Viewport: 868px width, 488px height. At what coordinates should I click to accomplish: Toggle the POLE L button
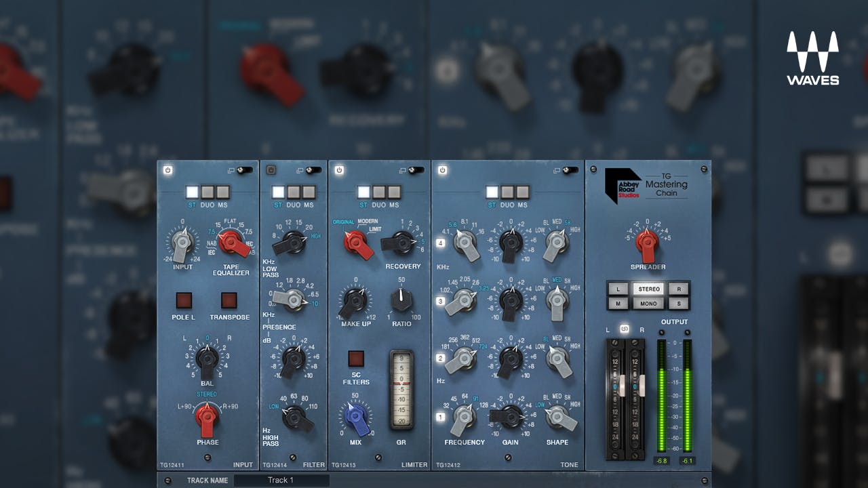click(x=184, y=300)
